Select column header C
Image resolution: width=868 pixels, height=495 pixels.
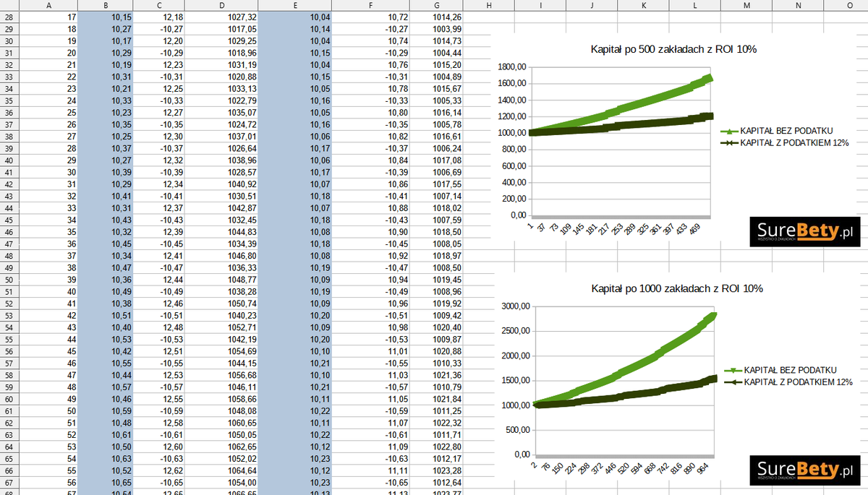point(160,5)
